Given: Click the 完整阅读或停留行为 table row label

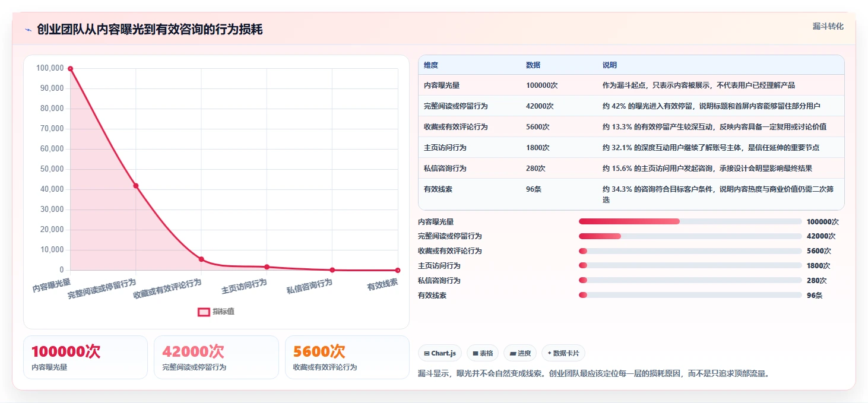Looking at the screenshot, I should pos(456,106).
